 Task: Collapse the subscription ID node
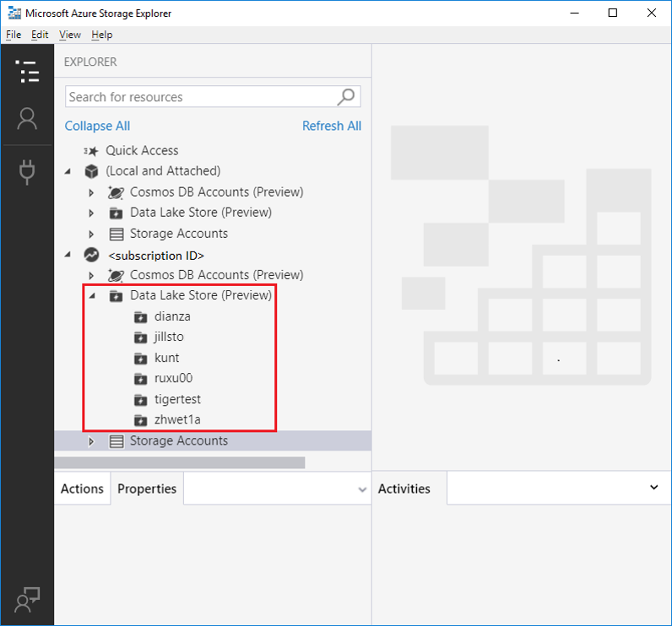pos(68,254)
